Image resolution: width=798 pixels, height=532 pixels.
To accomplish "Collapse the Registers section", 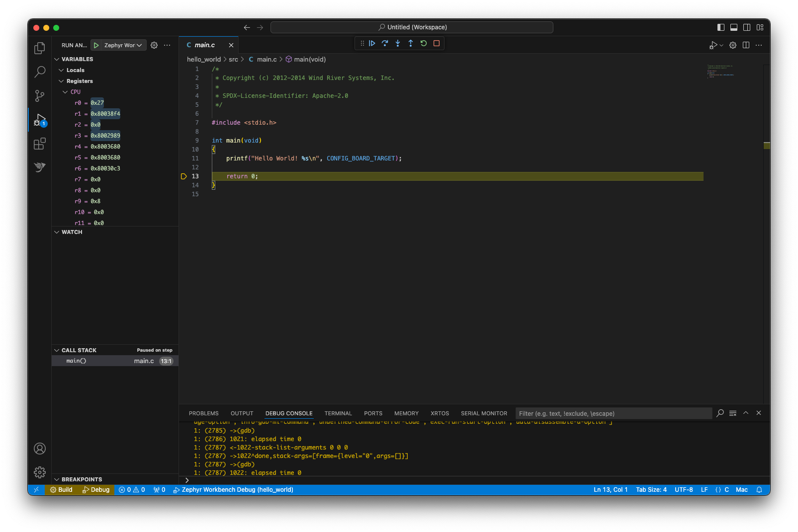I will click(x=62, y=80).
